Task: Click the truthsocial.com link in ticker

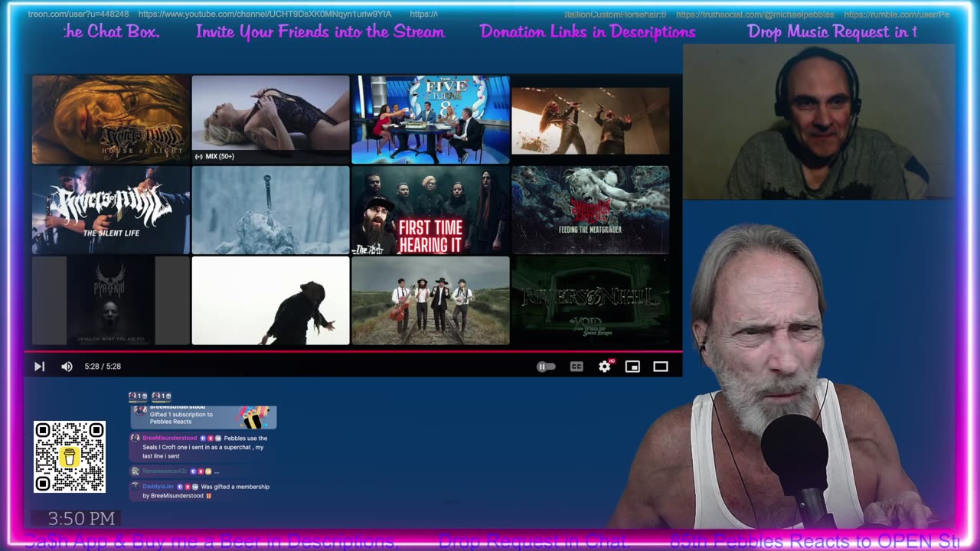Action: point(756,15)
